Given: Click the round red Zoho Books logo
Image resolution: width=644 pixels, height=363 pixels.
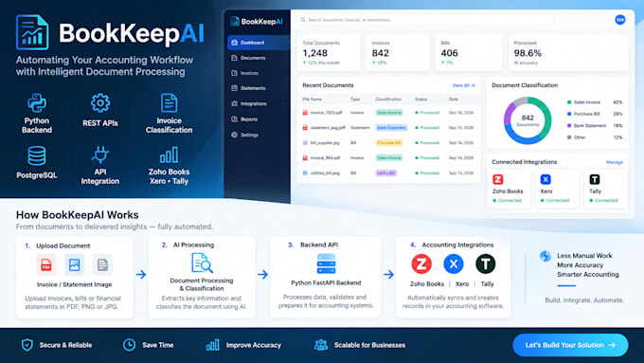Looking at the screenshot, I should click(421, 263).
